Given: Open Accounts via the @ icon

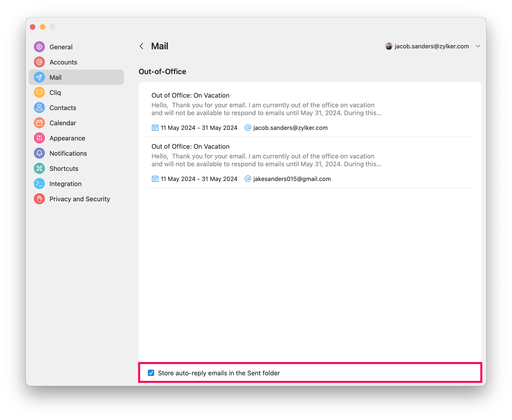Looking at the screenshot, I should pyautogui.click(x=39, y=62).
